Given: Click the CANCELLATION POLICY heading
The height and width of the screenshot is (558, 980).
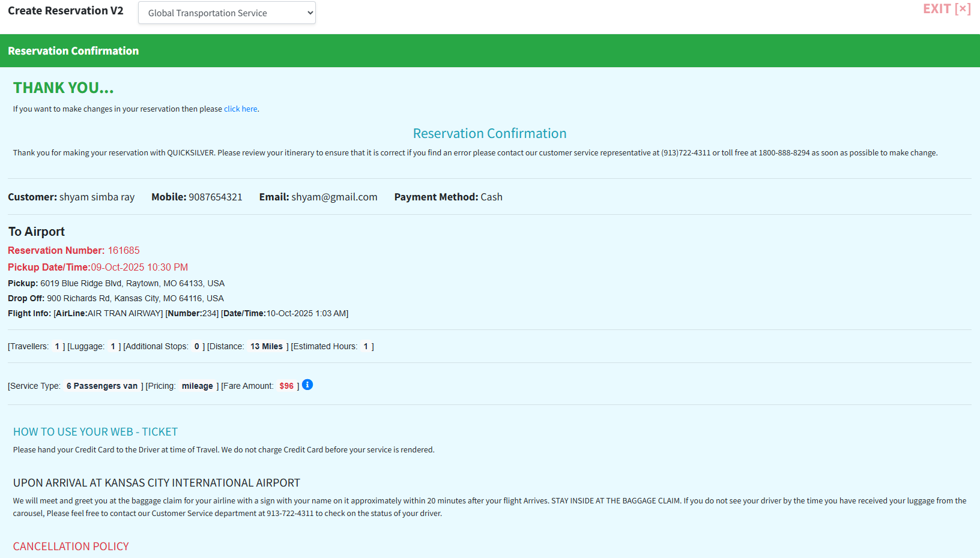Looking at the screenshot, I should pyautogui.click(x=71, y=547).
